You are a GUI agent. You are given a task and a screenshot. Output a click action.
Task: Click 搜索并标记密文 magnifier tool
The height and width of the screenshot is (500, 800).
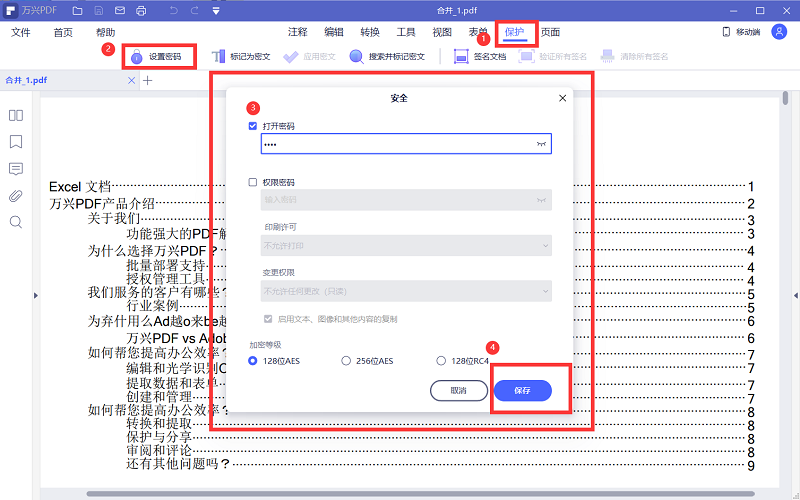click(387, 57)
